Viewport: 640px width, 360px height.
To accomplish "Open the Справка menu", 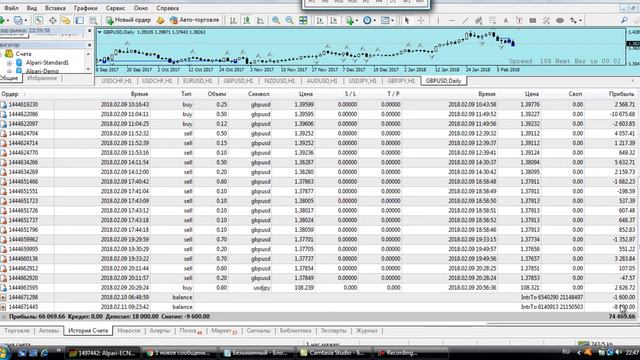I will point(167,8).
